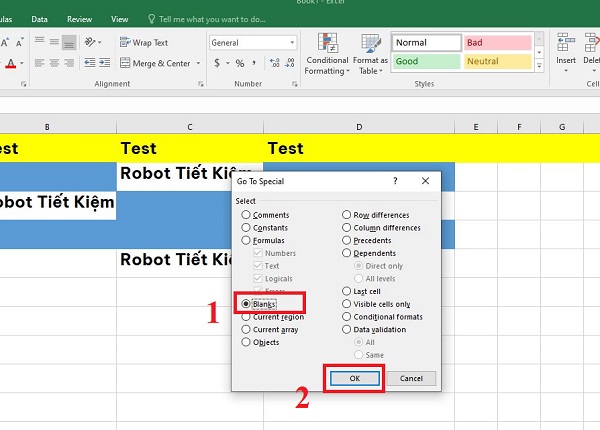Click the font color A icon
The height and width of the screenshot is (430, 600).
(11, 63)
